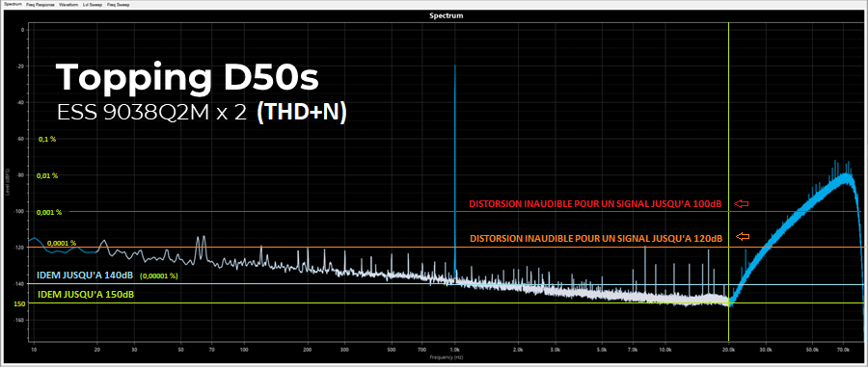Click the ESS 9038Q2M x 2 text

151,113
